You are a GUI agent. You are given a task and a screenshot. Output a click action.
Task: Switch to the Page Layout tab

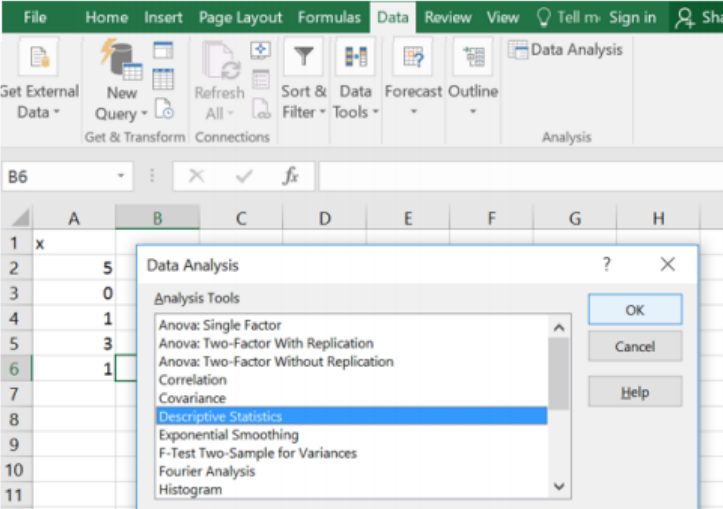240,18
